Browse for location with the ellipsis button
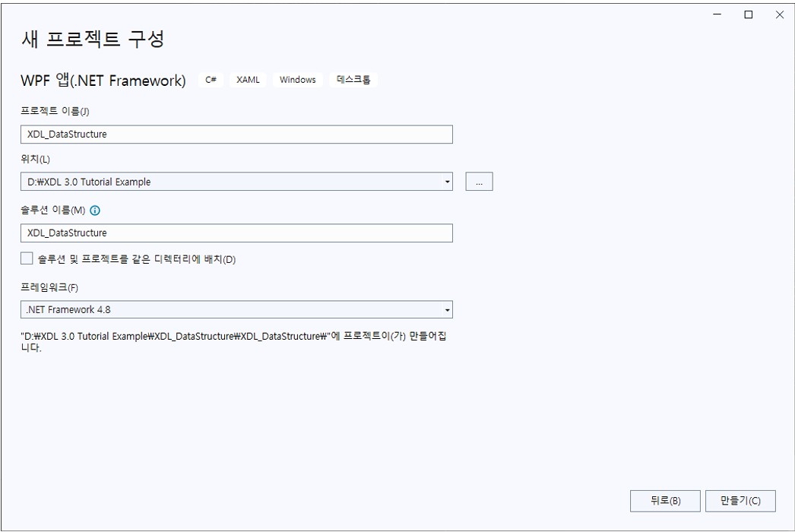Image resolution: width=795 pixels, height=532 pixels. (479, 182)
